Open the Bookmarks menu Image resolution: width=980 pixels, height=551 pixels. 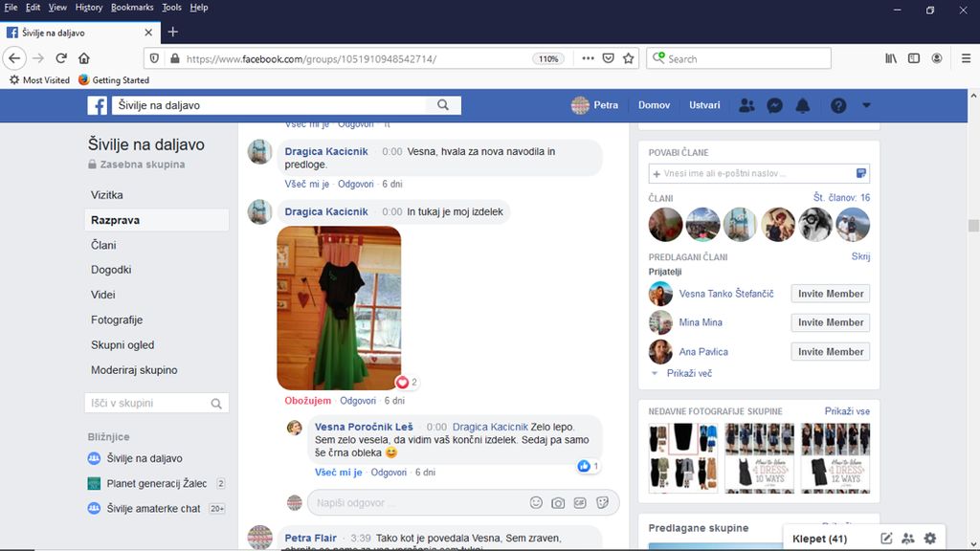click(131, 8)
